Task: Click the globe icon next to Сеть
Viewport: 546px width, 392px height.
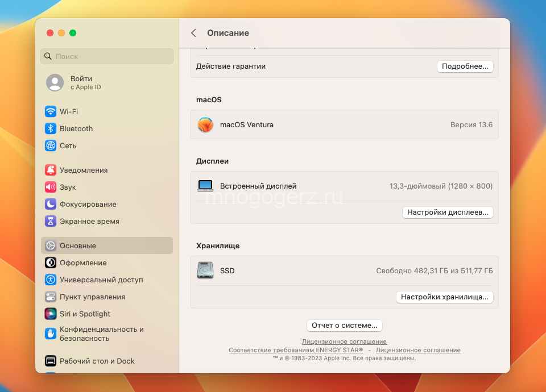Action: tap(51, 146)
